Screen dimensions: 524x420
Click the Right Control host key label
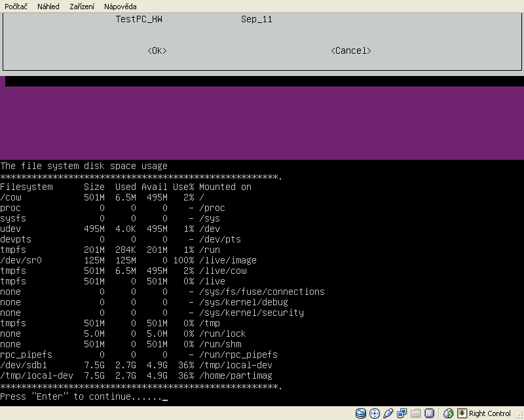click(x=490, y=413)
